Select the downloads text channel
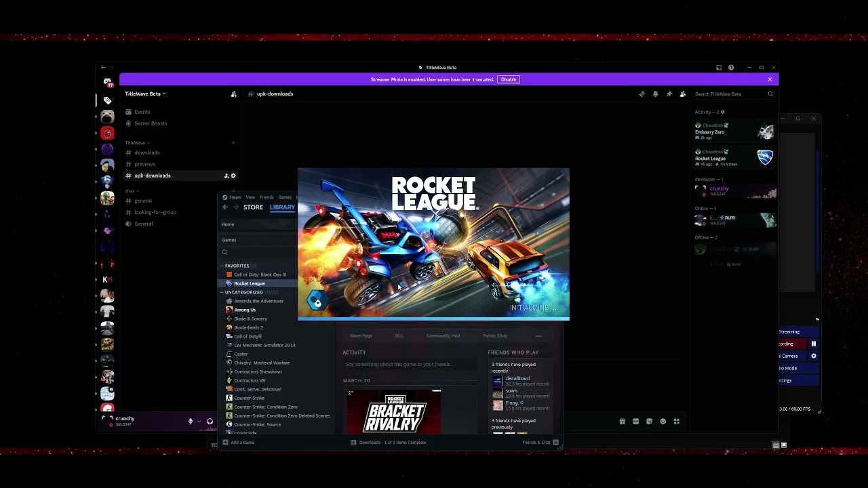868x488 pixels. coord(147,152)
